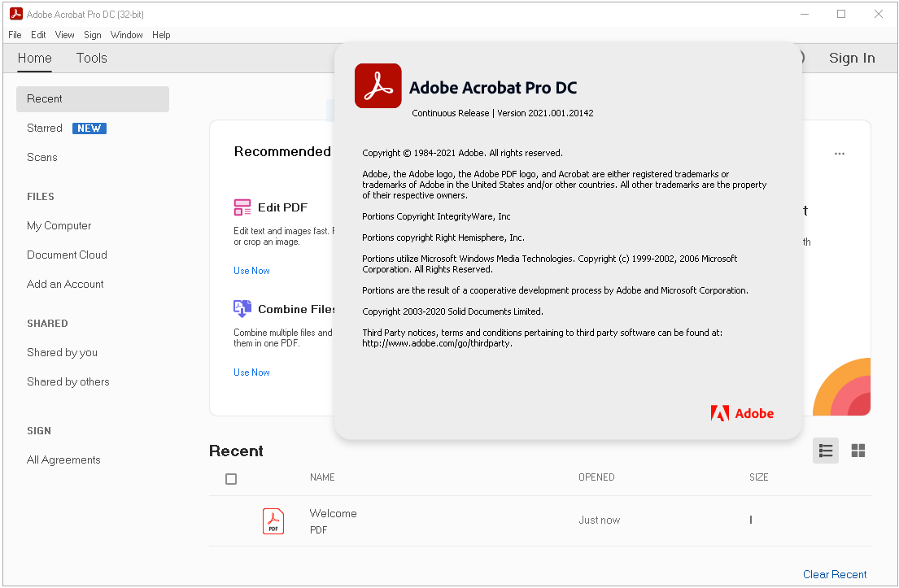Open Shared by you list
Screen dimensions: 899x588
pos(62,352)
